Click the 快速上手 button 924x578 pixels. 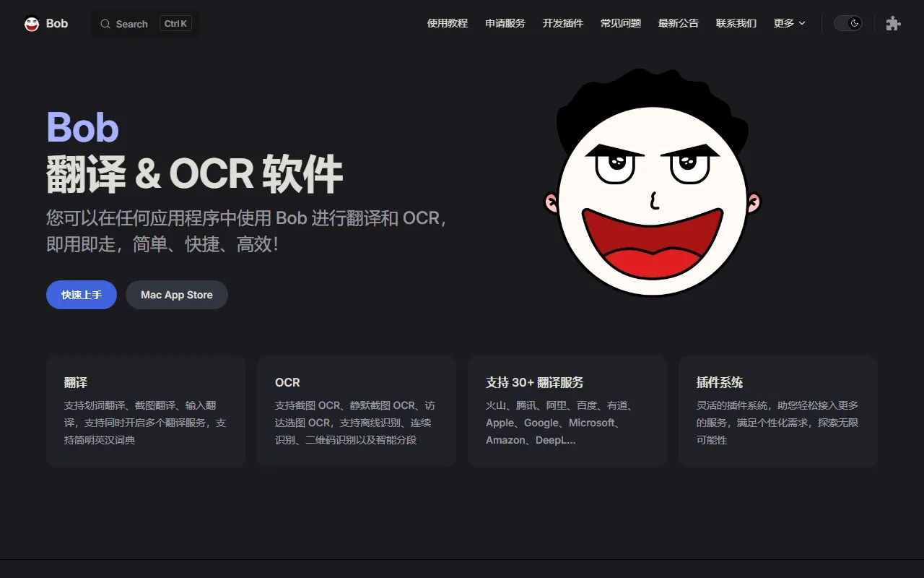point(81,295)
